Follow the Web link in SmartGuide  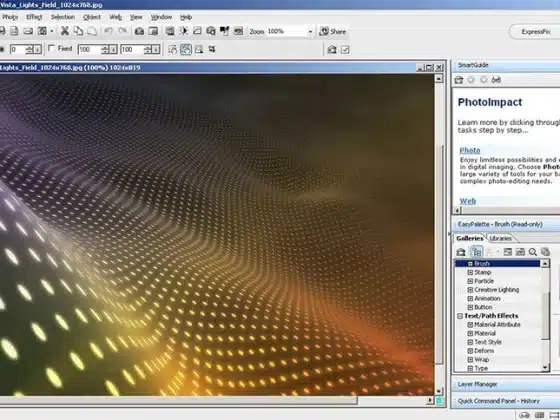(x=468, y=201)
